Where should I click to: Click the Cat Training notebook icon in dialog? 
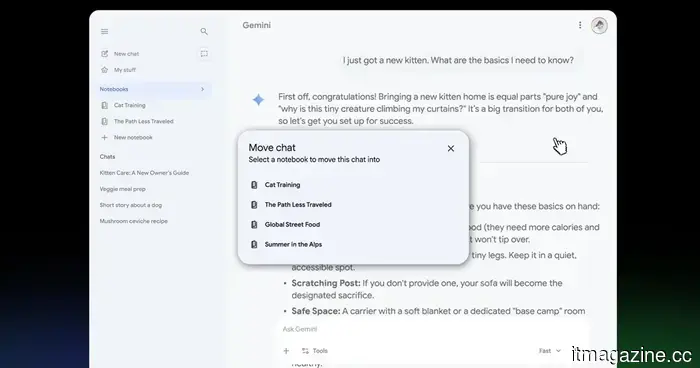pyautogui.click(x=254, y=185)
